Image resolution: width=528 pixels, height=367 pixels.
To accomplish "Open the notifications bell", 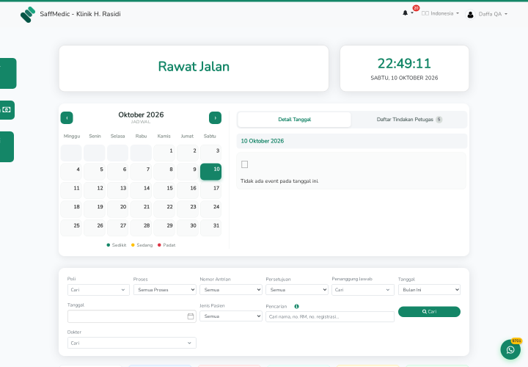I will pyautogui.click(x=405, y=13).
